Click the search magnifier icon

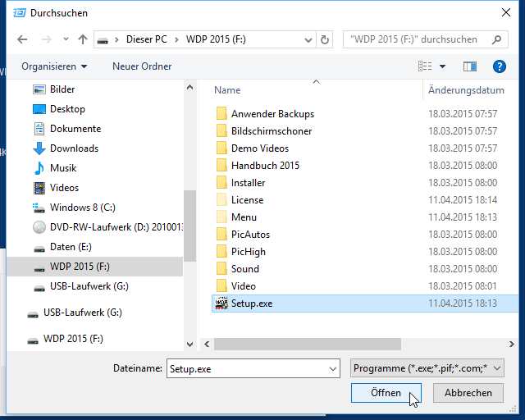click(497, 39)
